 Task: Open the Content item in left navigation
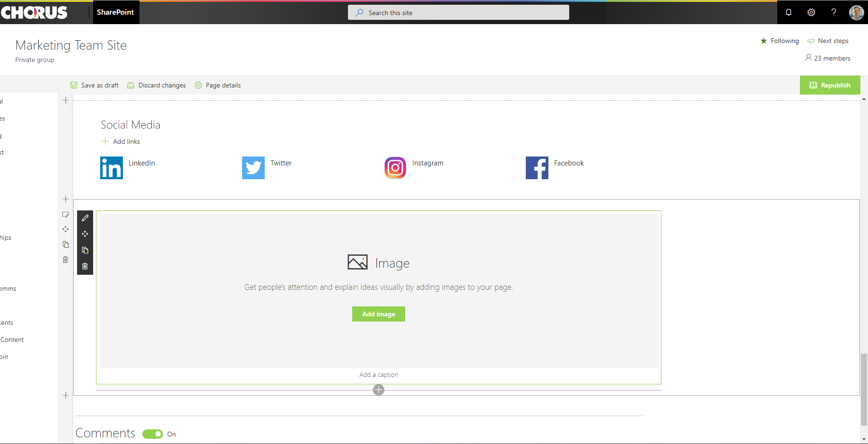point(12,340)
